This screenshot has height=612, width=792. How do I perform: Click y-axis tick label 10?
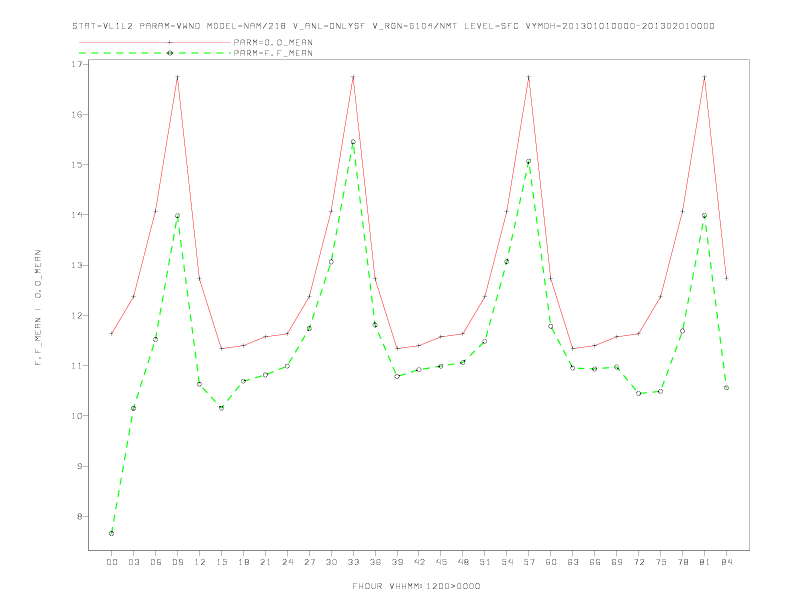coord(77,416)
